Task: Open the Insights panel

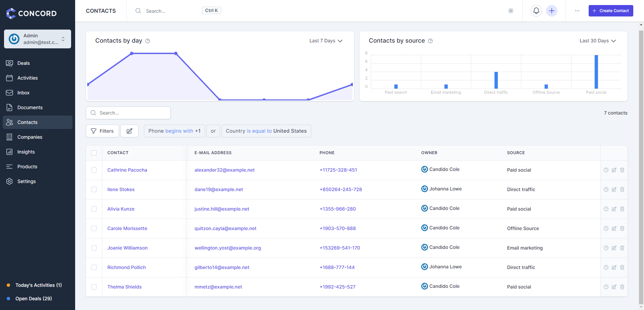Action: click(x=26, y=152)
